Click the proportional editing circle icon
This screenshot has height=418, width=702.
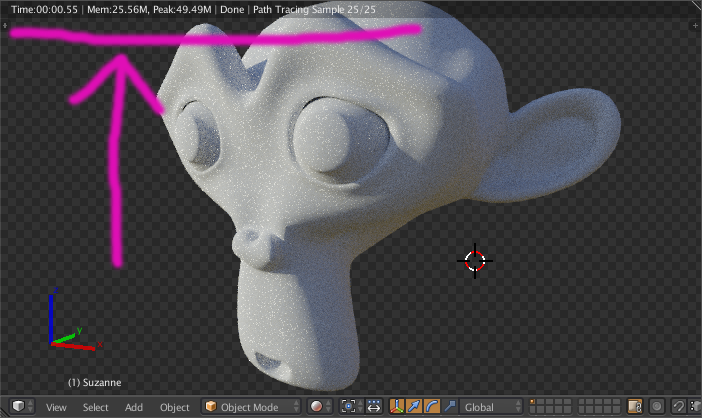[657, 406]
